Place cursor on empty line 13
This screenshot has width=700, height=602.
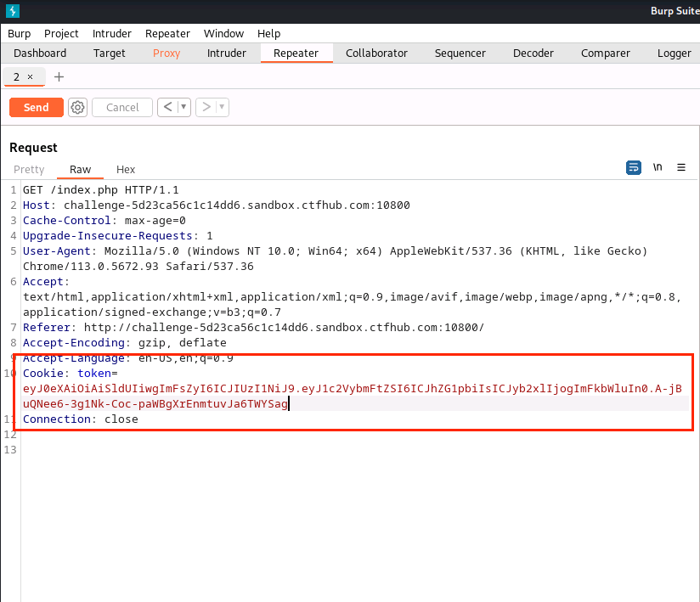(357, 450)
